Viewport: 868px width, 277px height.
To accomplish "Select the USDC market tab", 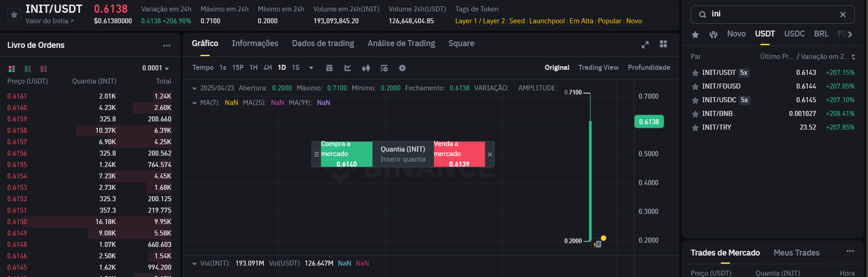I will click(794, 34).
